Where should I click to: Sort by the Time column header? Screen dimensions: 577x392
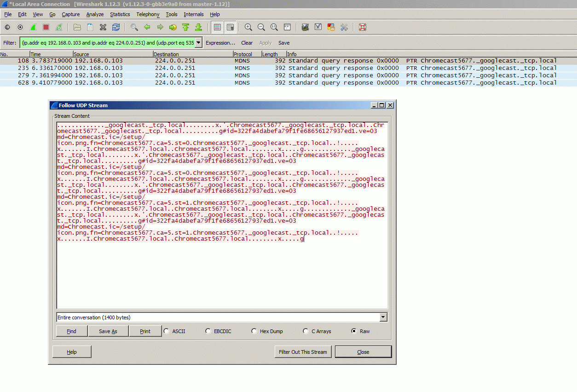[52, 54]
